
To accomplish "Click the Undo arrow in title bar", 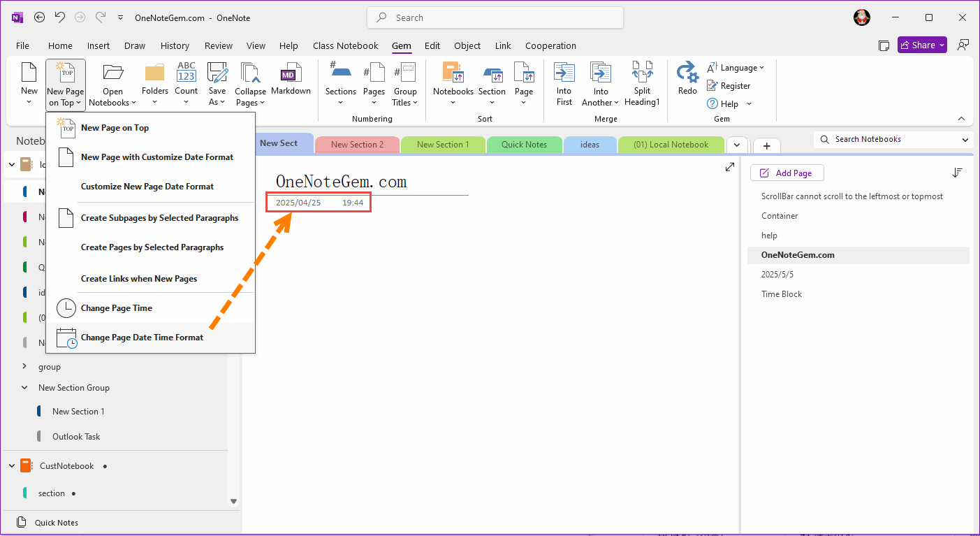I will tap(60, 17).
